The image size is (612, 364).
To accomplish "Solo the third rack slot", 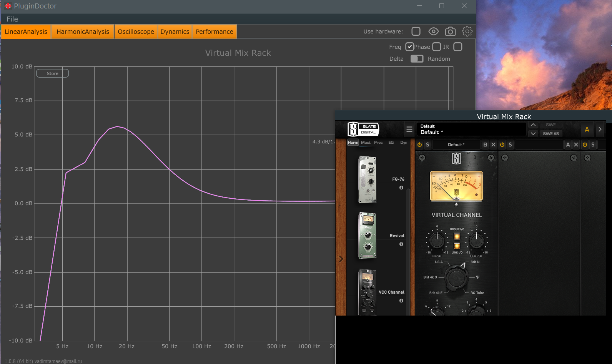I will click(593, 145).
